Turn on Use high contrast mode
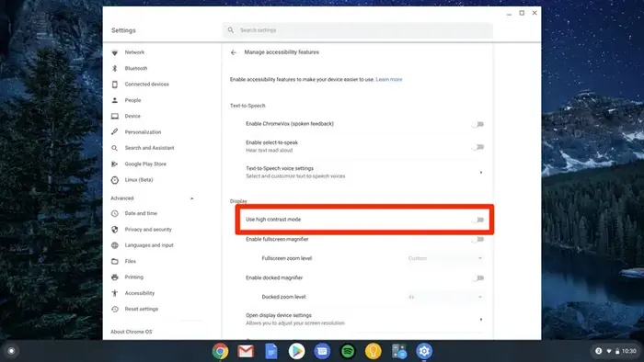This screenshot has height=362, width=644. pyautogui.click(x=478, y=220)
